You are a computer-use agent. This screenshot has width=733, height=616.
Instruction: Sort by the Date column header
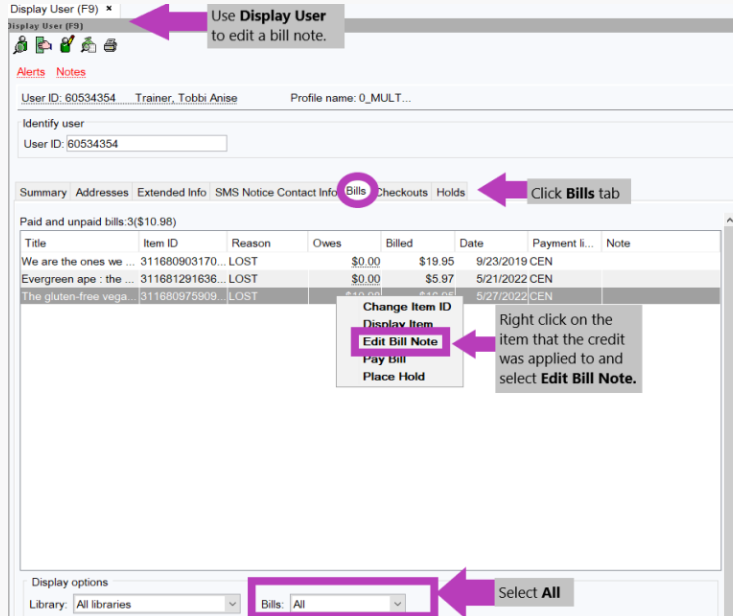pyautogui.click(x=491, y=243)
